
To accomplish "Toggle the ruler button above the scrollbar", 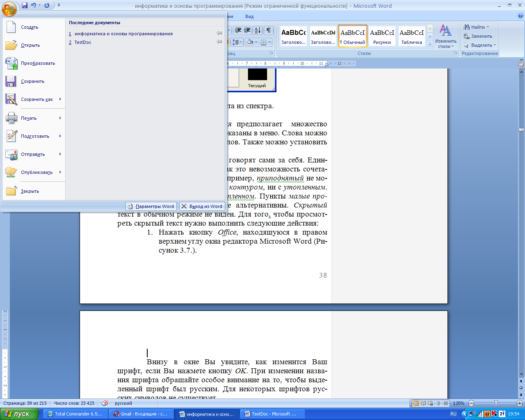I will (x=521, y=64).
